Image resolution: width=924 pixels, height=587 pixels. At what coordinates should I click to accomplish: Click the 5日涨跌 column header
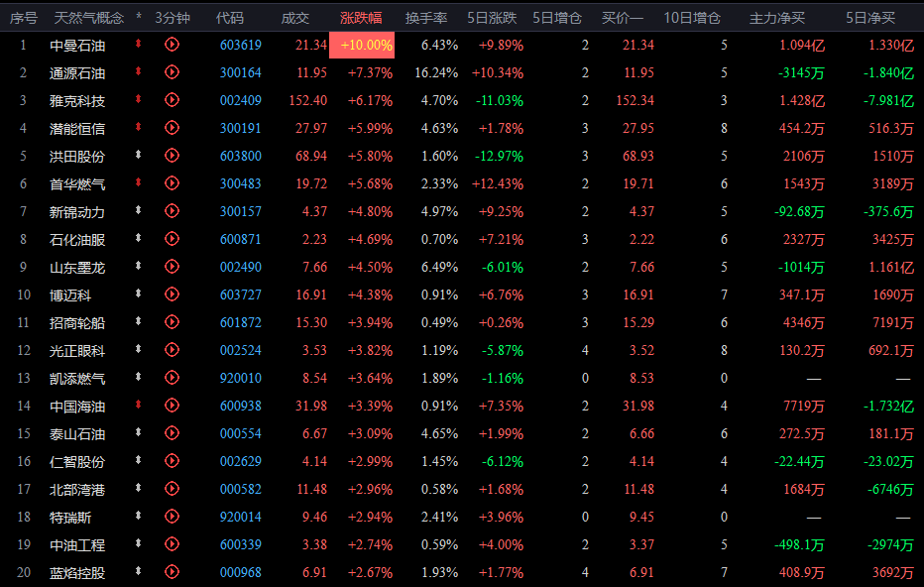[492, 18]
